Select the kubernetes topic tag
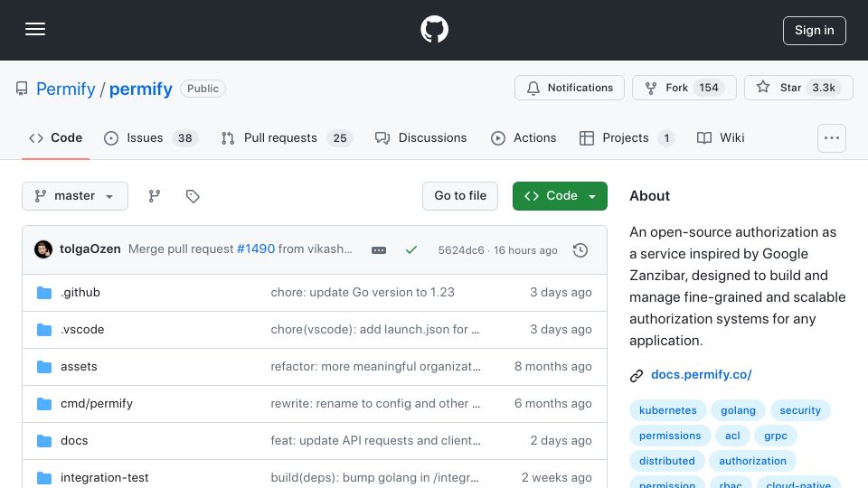Viewport: 868px width, 488px height. (x=667, y=410)
